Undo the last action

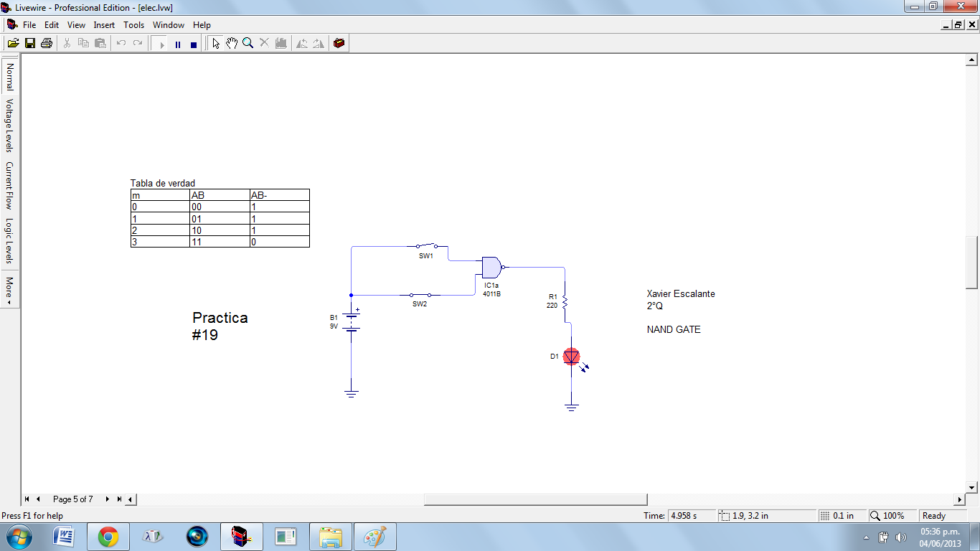click(x=120, y=42)
